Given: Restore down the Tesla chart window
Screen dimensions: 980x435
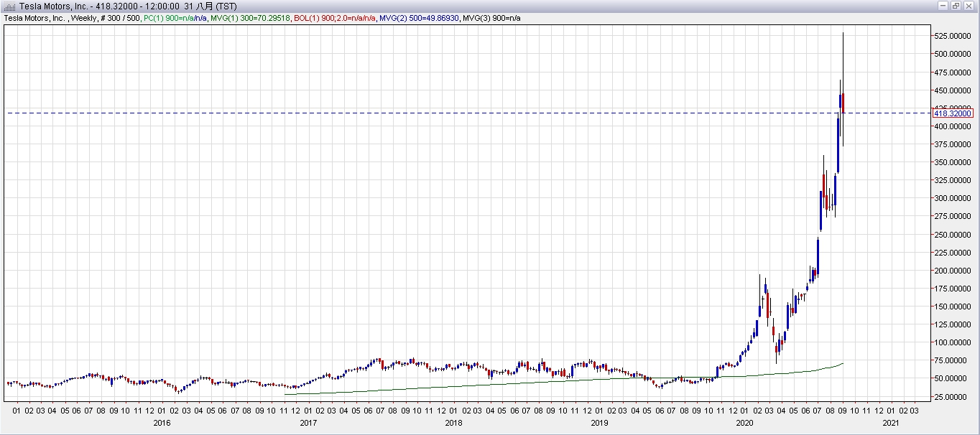Looking at the screenshot, I should (x=956, y=6).
